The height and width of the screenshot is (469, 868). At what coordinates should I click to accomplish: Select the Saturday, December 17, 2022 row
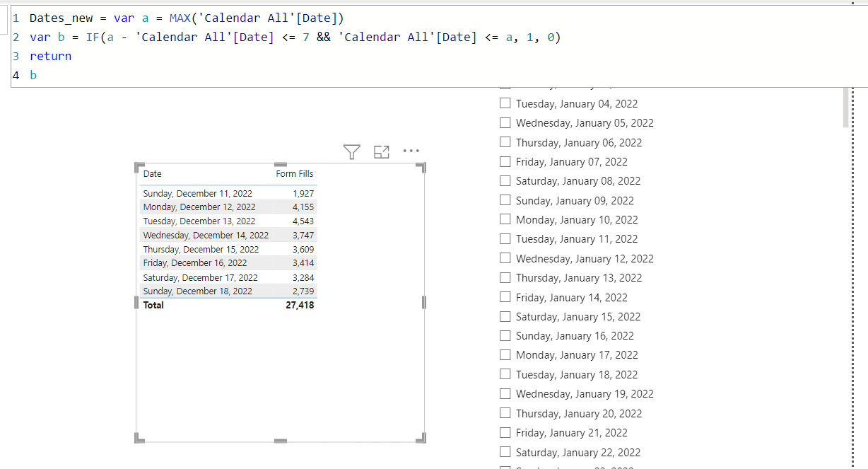(228, 277)
